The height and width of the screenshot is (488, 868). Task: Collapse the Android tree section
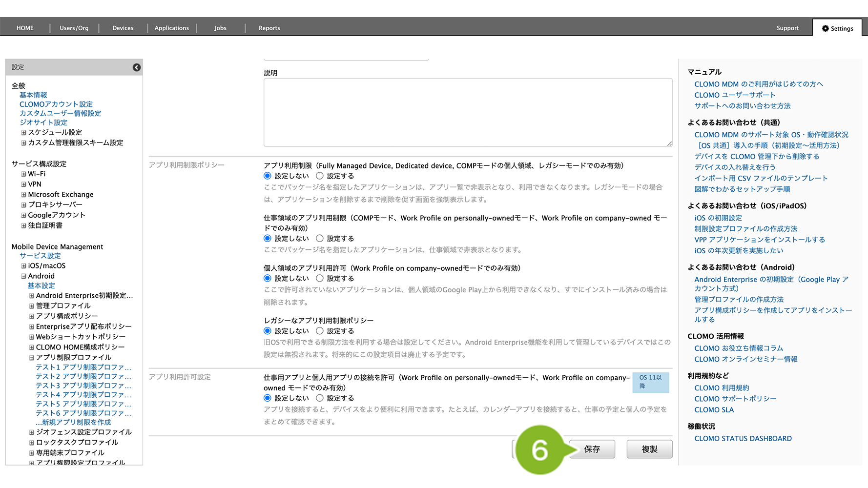[x=23, y=276]
